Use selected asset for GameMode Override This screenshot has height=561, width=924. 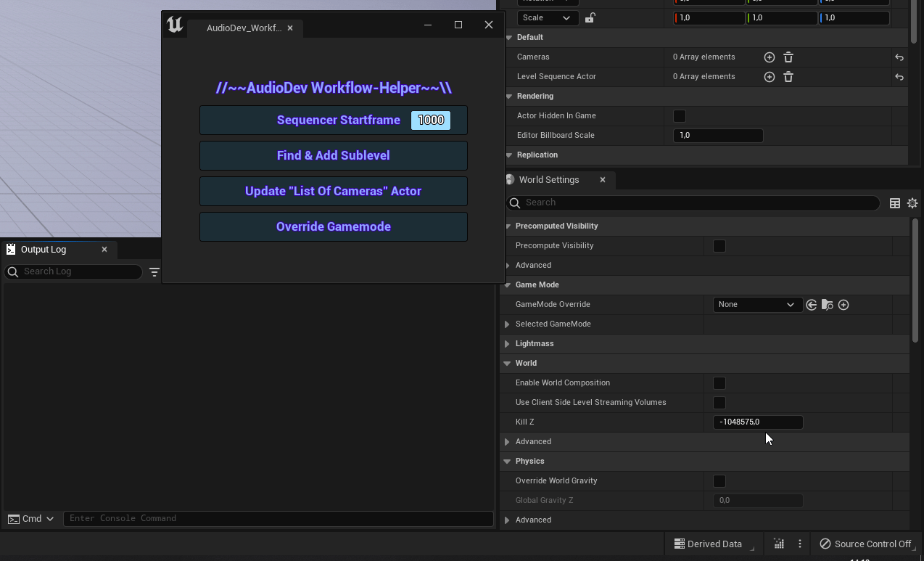812,305
